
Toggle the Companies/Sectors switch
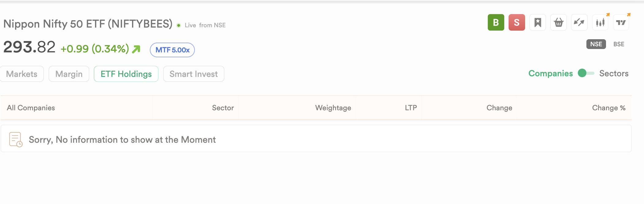pos(586,73)
